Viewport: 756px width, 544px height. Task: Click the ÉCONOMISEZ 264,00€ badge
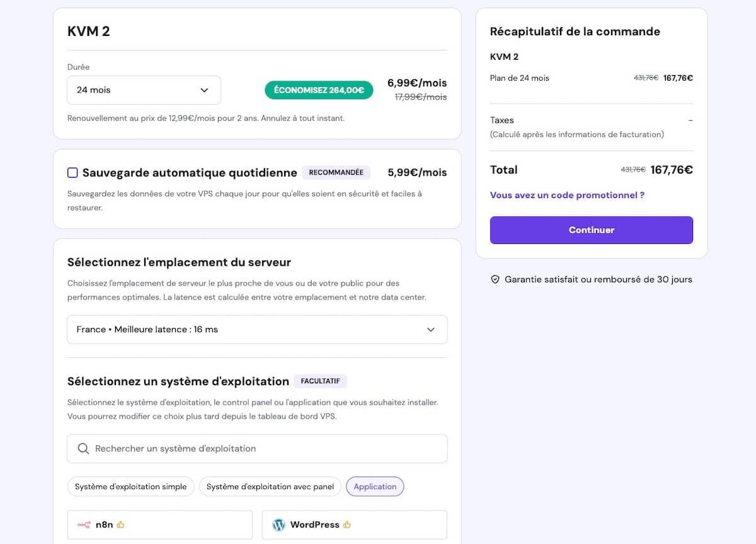pos(319,90)
